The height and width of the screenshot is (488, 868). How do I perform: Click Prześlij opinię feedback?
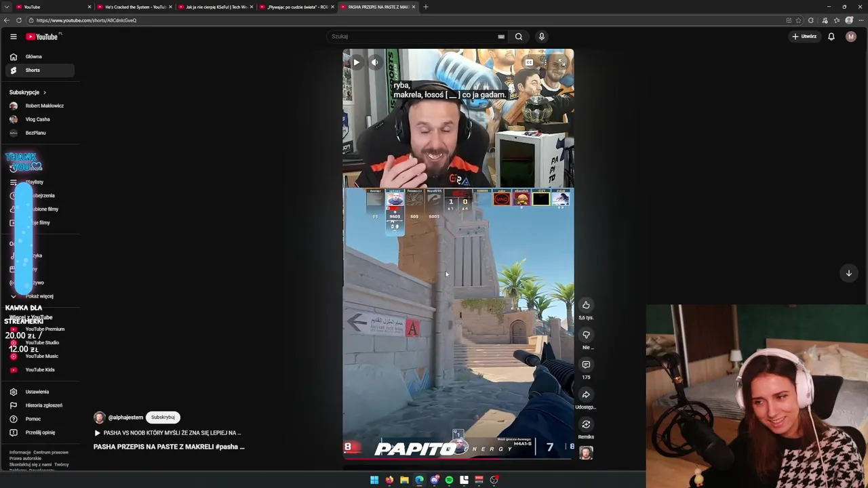coord(41,432)
